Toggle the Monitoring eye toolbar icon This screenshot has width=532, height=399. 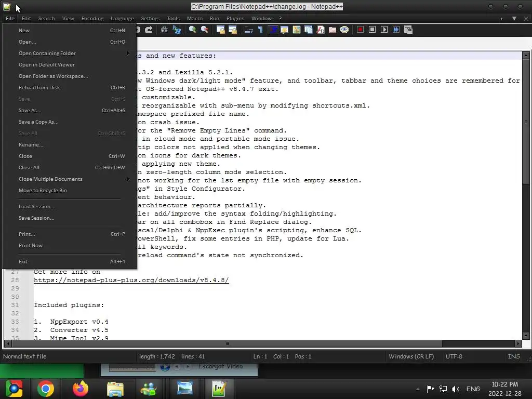(344, 30)
